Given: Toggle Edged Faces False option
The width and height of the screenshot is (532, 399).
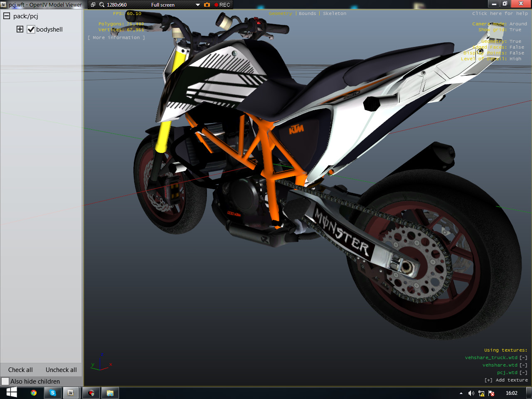Looking at the screenshot, I should [x=517, y=47].
